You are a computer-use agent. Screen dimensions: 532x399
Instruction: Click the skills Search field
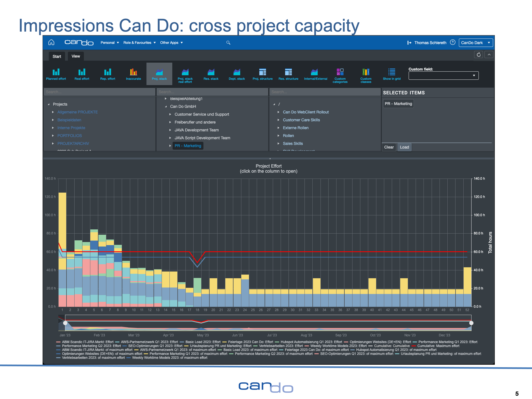[325, 92]
